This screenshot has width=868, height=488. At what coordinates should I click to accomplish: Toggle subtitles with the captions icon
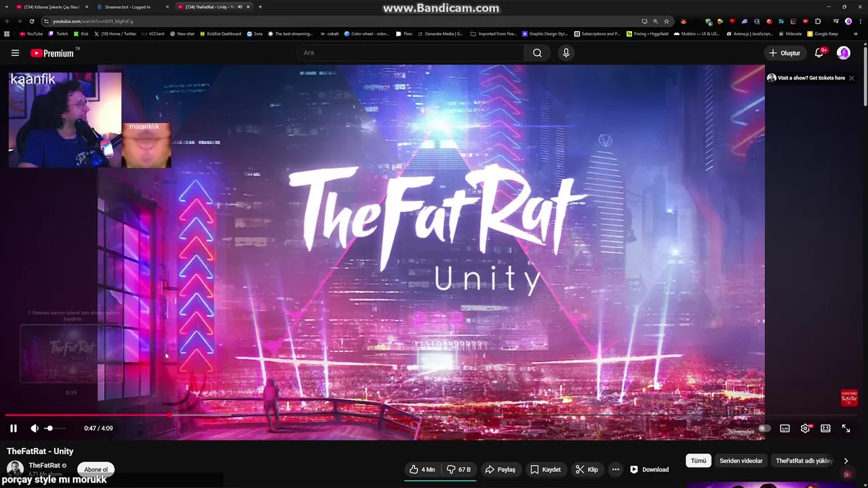pos(785,428)
